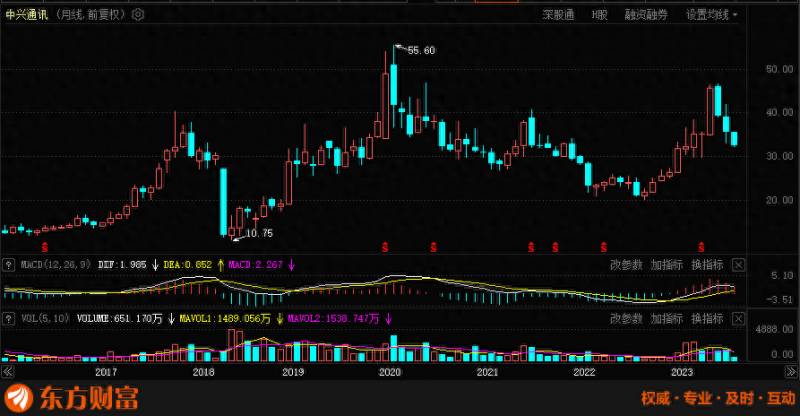Image resolution: width=800 pixels, height=416 pixels.
Task: Click the 2017 year label on time axis
Action: (x=106, y=372)
